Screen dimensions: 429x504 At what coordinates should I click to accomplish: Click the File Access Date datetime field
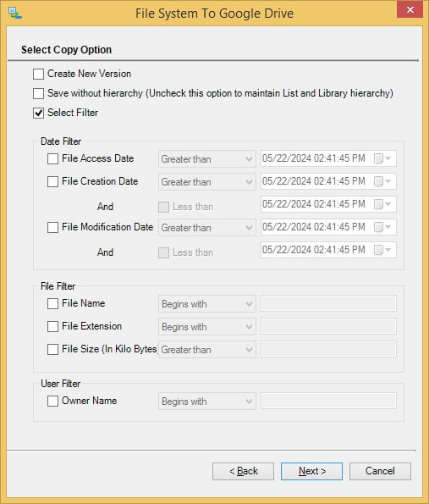pyautogui.click(x=328, y=158)
